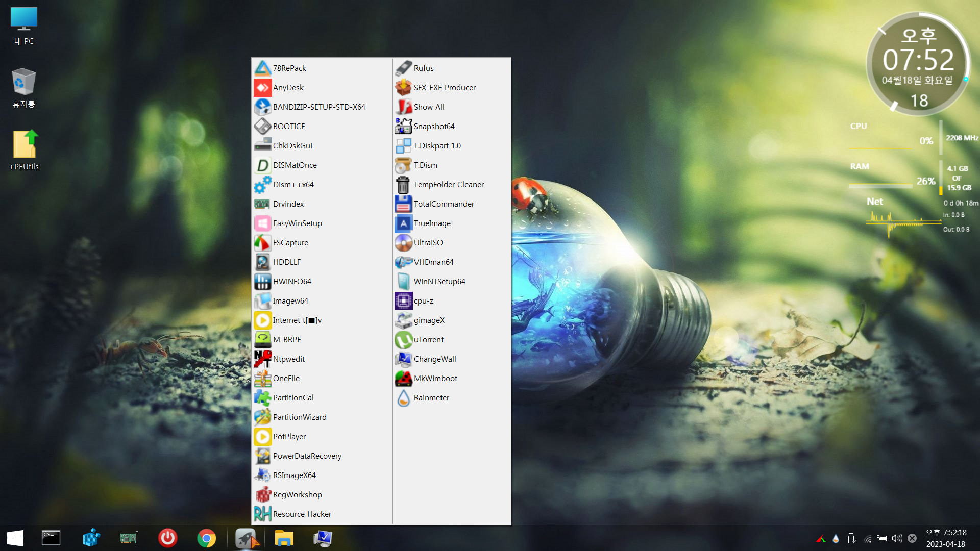Screen dimensions: 980x551
Task: Click the +PEUtils desktop shortcut
Action: click(x=24, y=151)
